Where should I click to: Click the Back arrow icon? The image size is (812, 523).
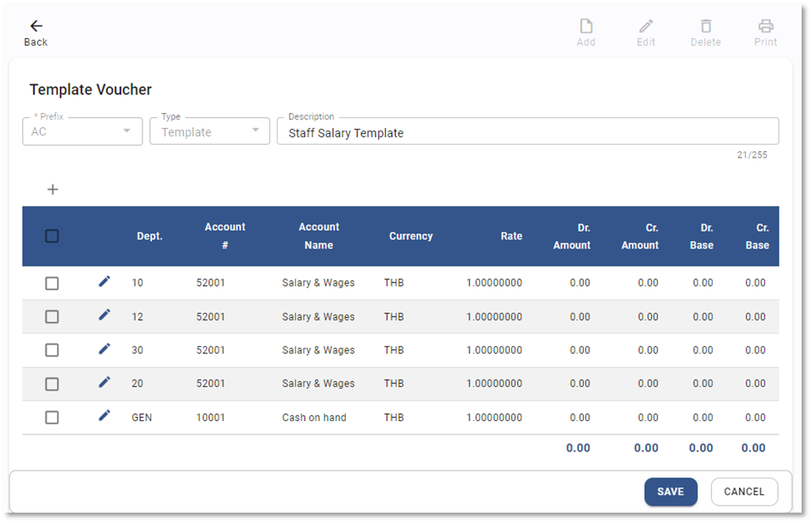pos(36,26)
